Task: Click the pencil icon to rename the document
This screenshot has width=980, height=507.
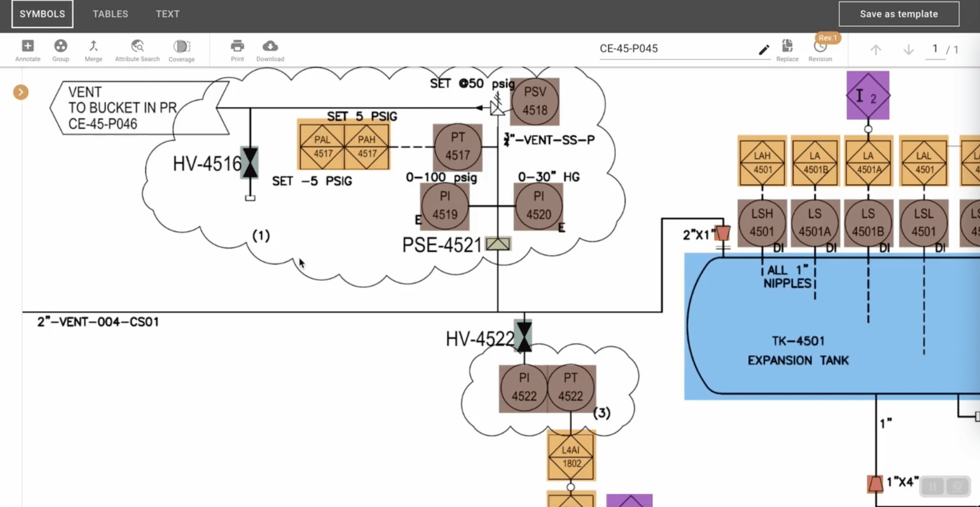Action: pyautogui.click(x=764, y=49)
